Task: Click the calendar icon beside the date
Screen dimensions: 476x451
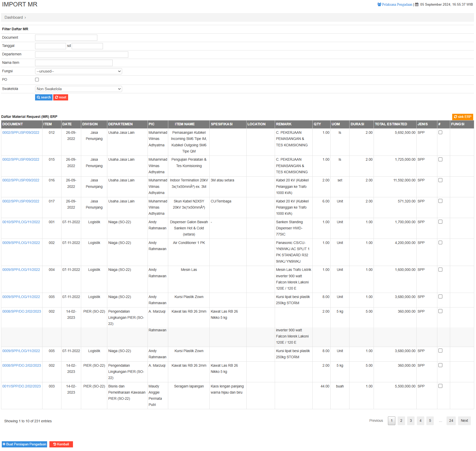Action: pyautogui.click(x=417, y=4)
